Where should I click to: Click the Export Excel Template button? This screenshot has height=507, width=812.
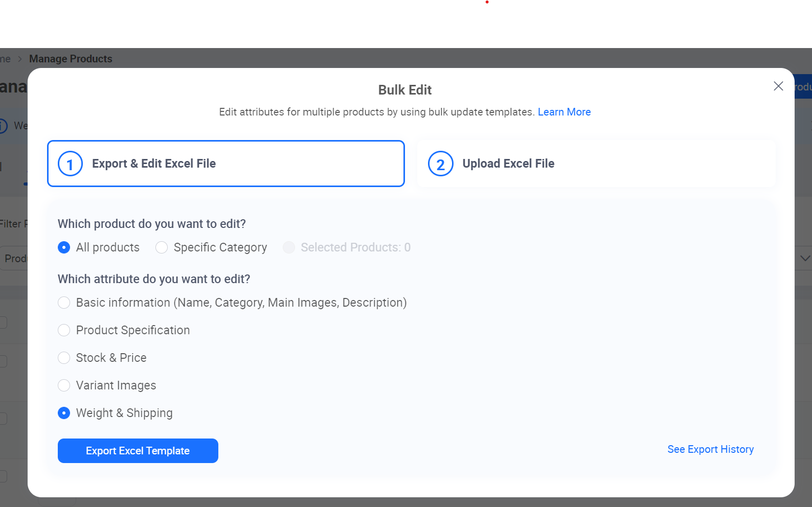coord(138,451)
